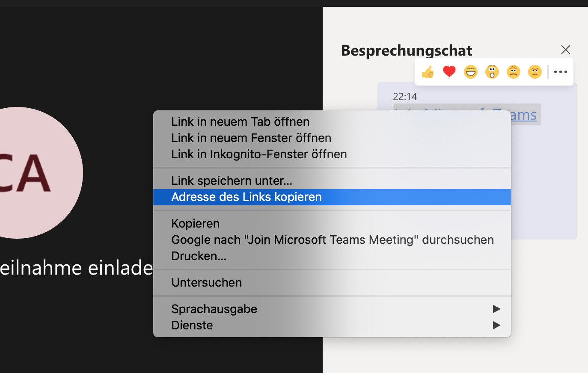The image size is (588, 373).
Task: Select 'Link in neuem Fenster öffnen'
Action: pos(251,138)
